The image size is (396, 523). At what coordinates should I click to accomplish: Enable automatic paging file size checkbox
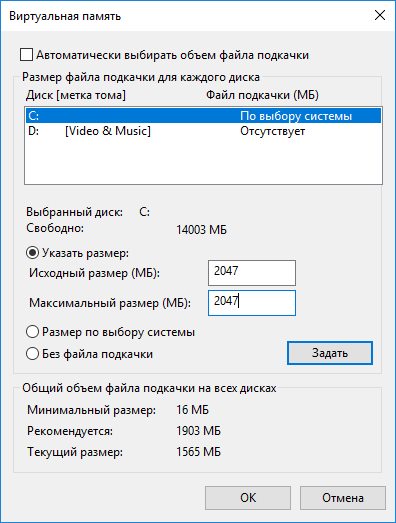pos(26,55)
